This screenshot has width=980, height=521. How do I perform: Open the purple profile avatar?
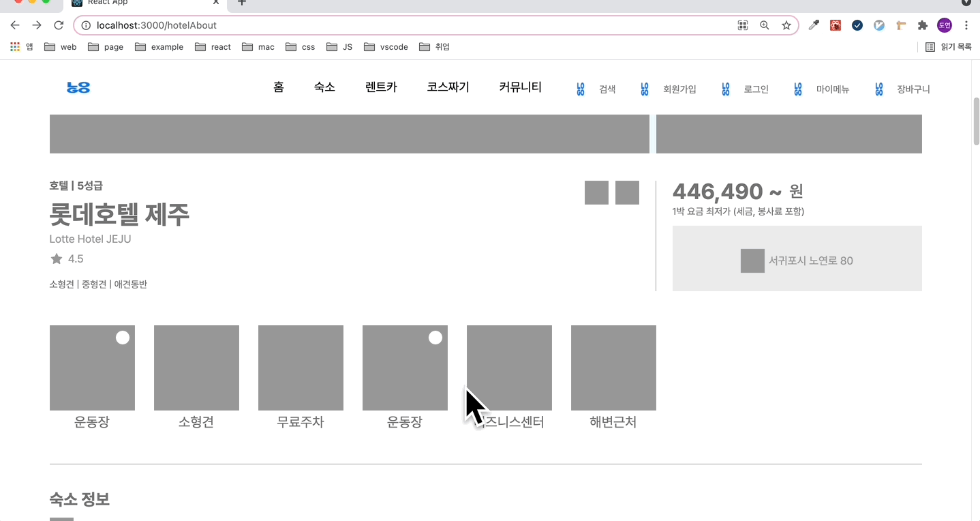[x=945, y=25]
